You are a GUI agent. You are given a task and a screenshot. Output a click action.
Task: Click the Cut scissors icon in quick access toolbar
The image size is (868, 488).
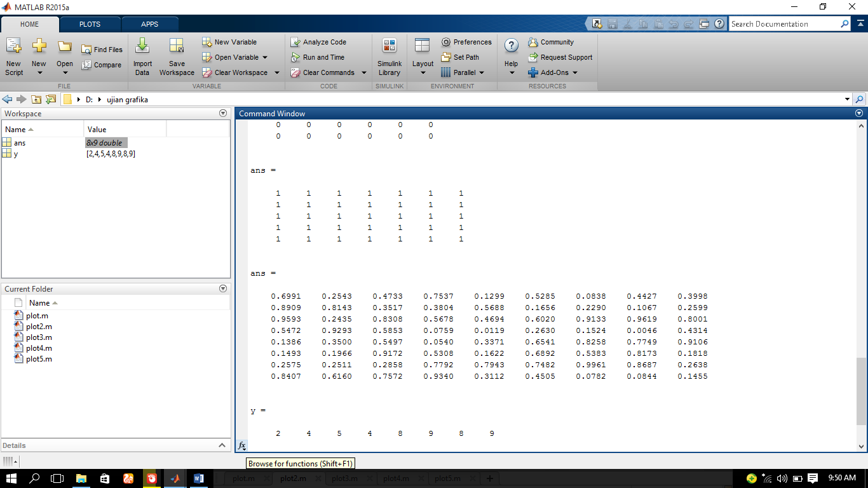click(x=628, y=24)
